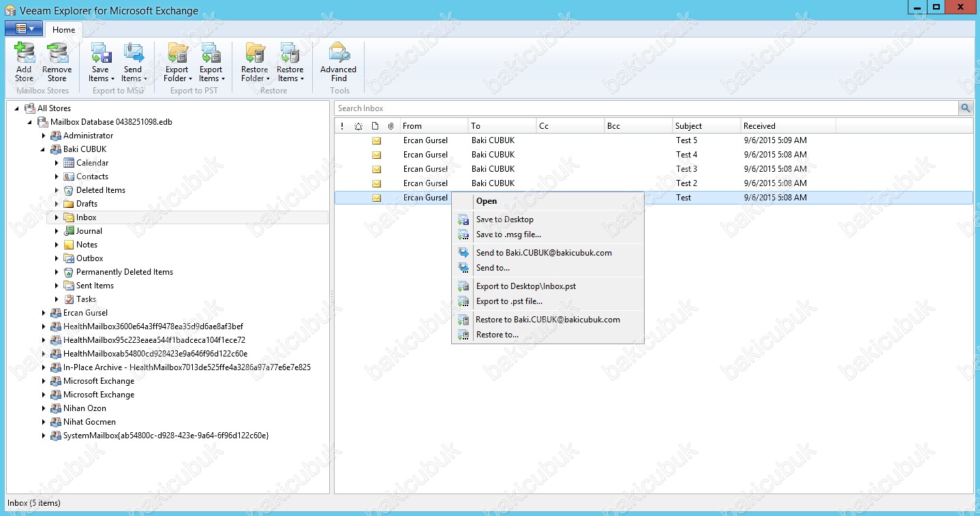Image resolution: width=980 pixels, height=516 pixels.
Task: Select HealthMailbox95c223eaea544f1badceca104f1ece72
Action: pos(154,340)
